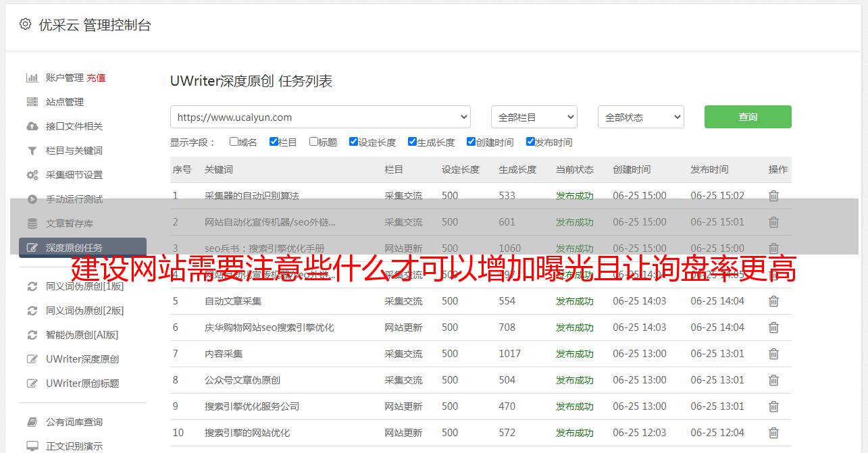Click generated length 470
Image resolution: width=868 pixels, height=453 pixels.
tap(507, 406)
